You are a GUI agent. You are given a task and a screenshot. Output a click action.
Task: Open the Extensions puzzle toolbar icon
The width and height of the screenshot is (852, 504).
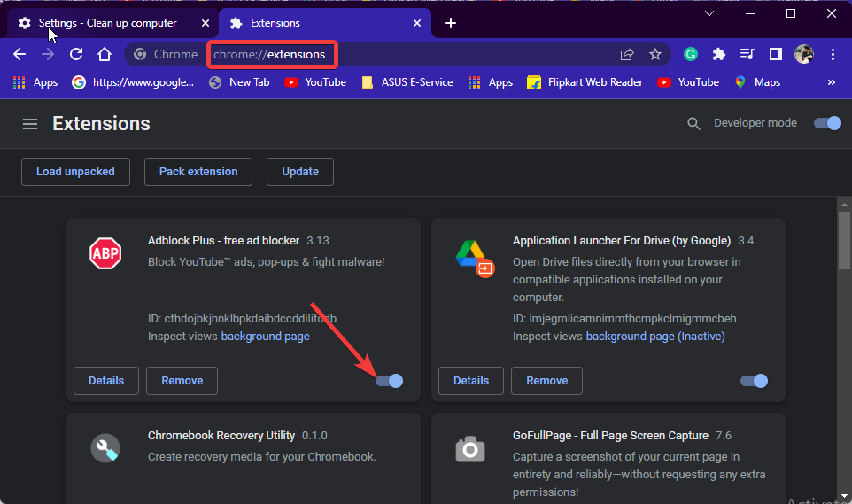(x=719, y=54)
